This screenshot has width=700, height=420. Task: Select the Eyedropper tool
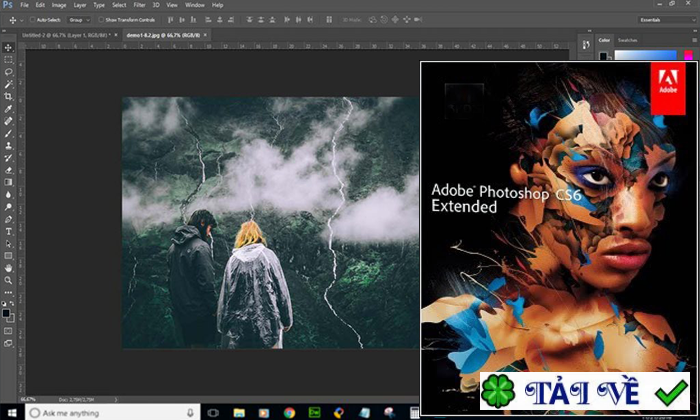point(8,109)
